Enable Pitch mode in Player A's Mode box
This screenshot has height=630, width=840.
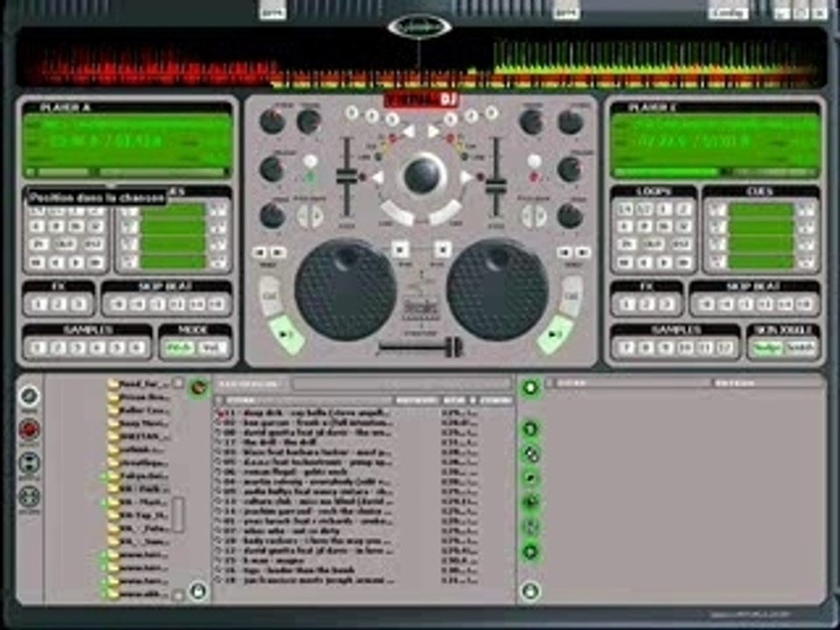[179, 348]
